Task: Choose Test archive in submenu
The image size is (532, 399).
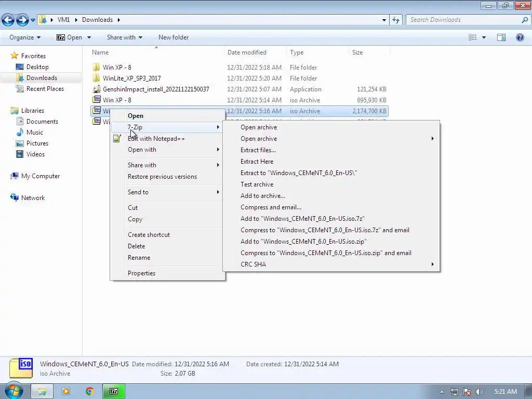Action: pyautogui.click(x=331, y=184)
